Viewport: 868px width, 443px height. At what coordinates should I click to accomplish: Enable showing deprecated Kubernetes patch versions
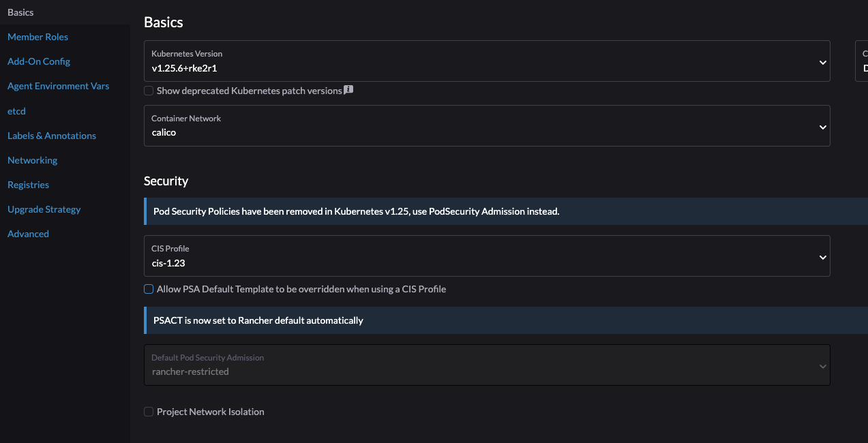148,90
